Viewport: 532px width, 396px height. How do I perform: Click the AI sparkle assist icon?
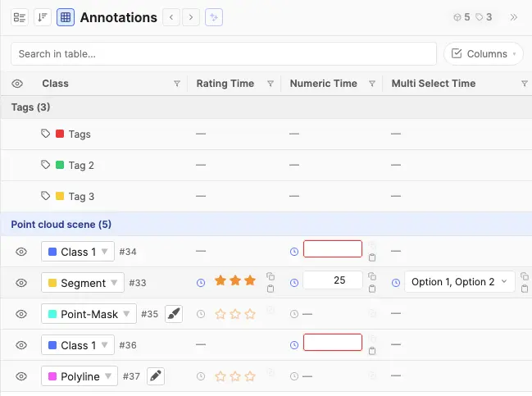(214, 17)
